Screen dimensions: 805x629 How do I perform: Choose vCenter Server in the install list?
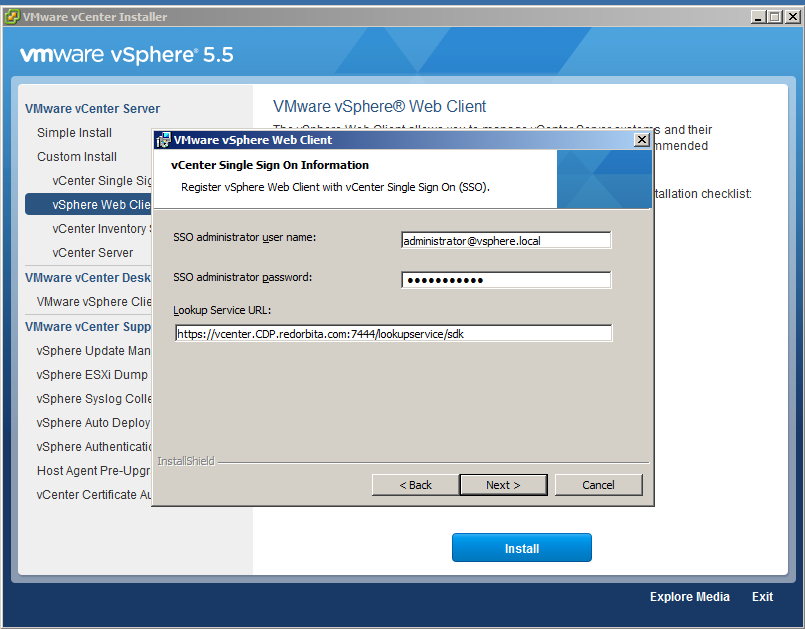[93, 253]
